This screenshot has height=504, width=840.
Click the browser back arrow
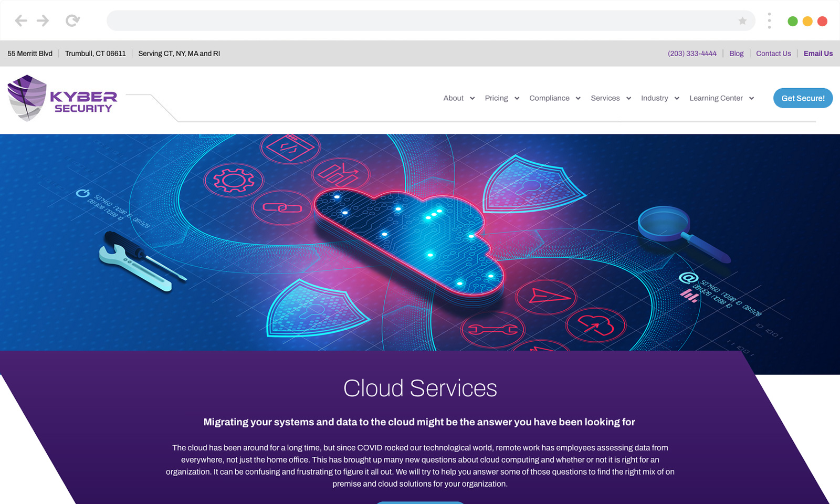tap(21, 21)
